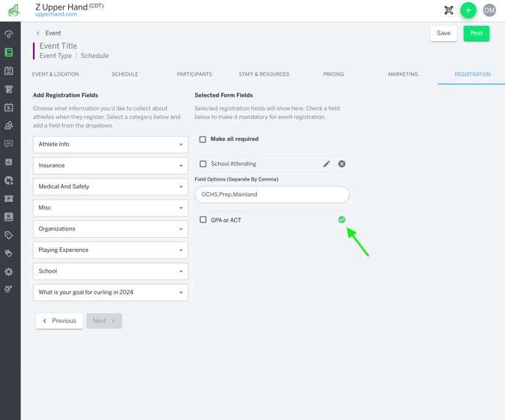This screenshot has width=505, height=420.
Task: Open the dashboard gauge icon in sidebar
Action: (x=9, y=34)
